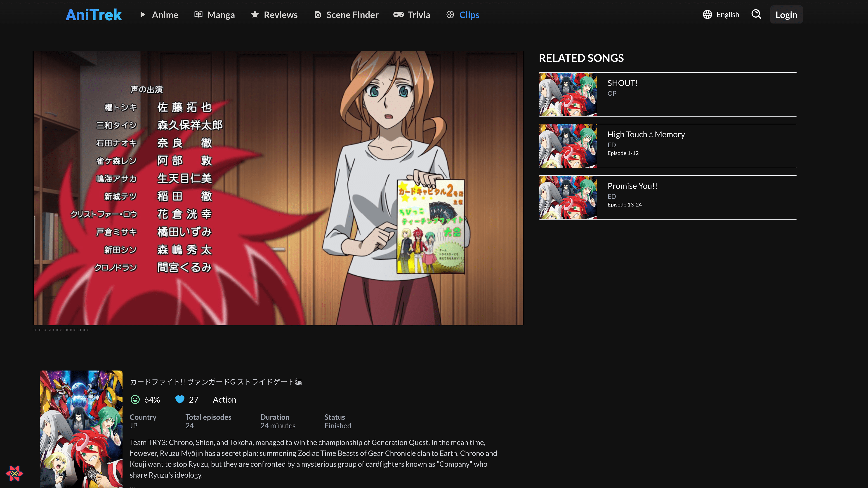Click the video player to play

pyautogui.click(x=278, y=188)
